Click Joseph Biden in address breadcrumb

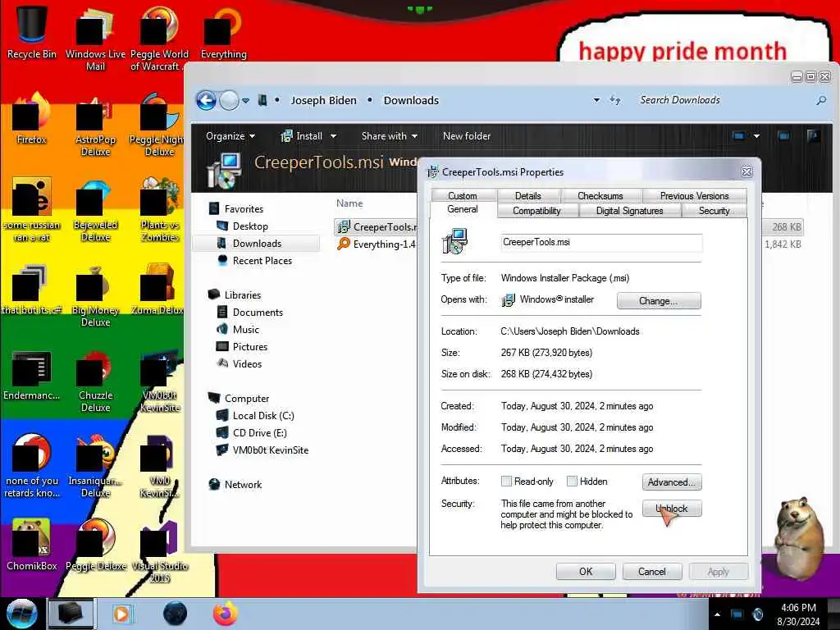coord(323,100)
